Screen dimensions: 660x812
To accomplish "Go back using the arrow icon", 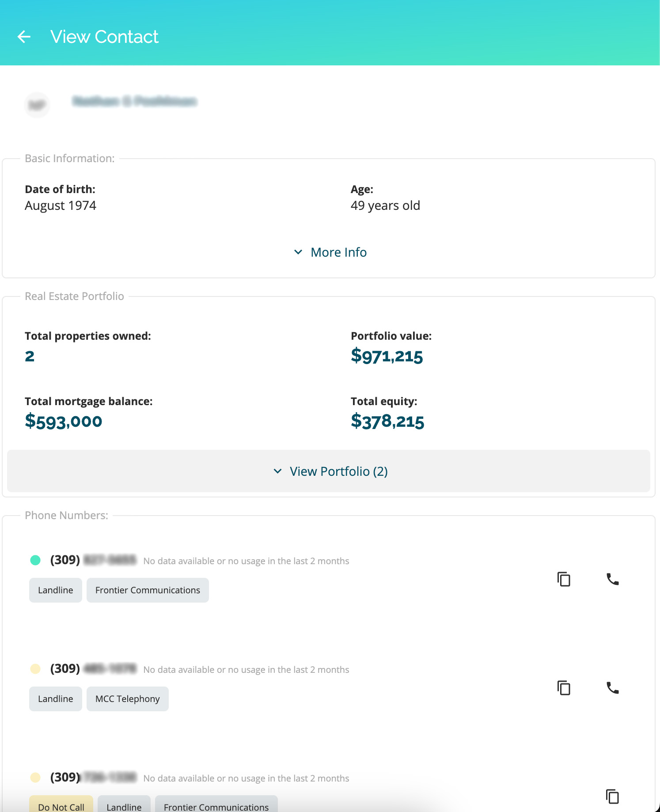I will pyautogui.click(x=24, y=37).
